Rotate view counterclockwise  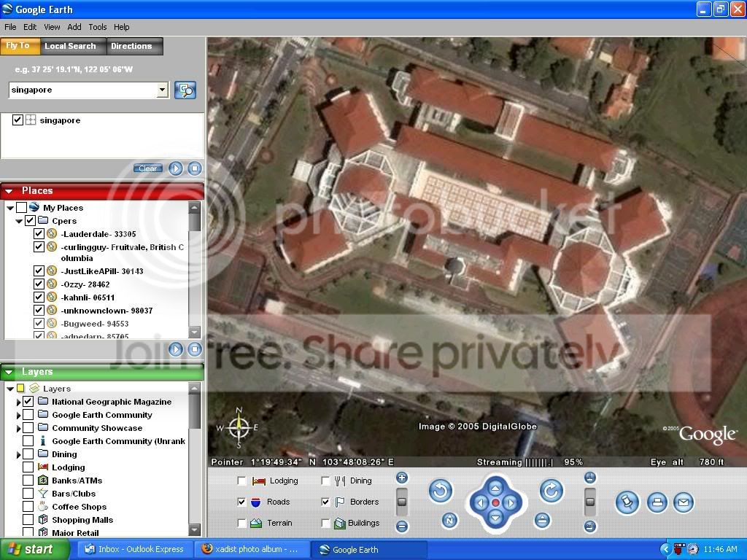click(440, 491)
